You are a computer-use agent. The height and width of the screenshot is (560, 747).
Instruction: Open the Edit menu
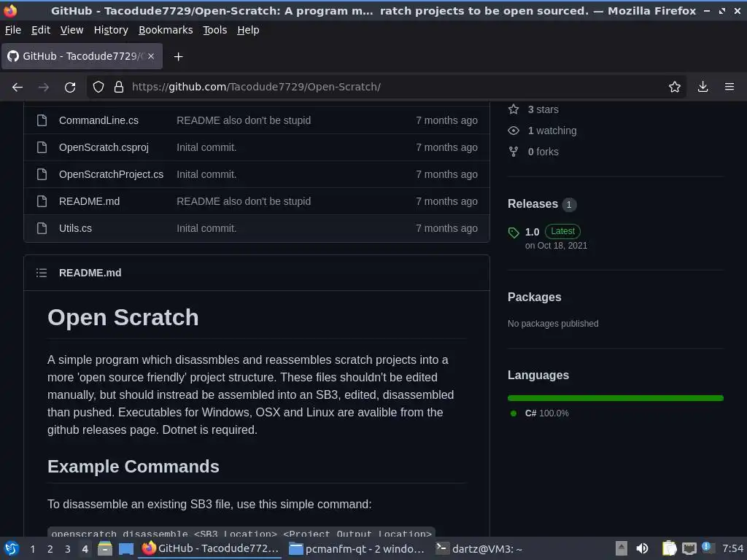pos(41,30)
